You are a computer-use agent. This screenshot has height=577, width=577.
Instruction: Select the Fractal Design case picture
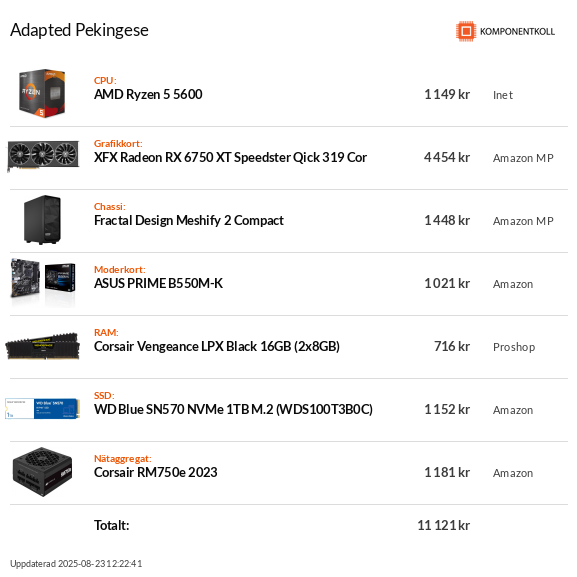(x=42, y=220)
